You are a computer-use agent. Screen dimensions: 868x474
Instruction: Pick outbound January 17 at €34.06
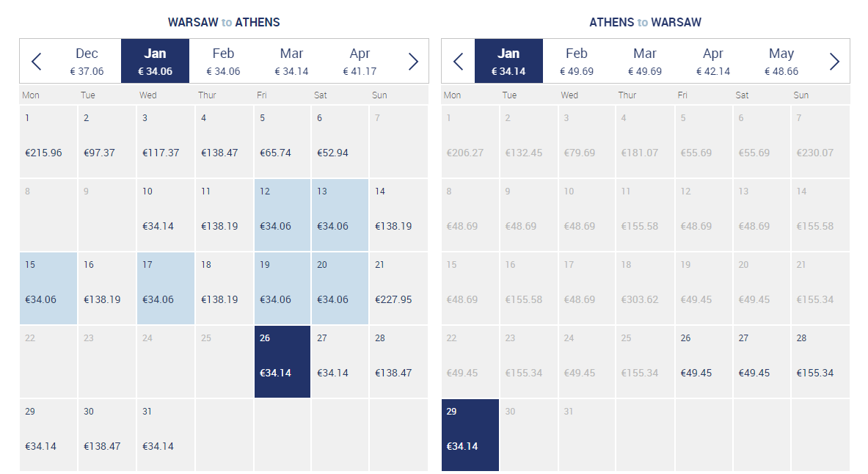(166, 288)
